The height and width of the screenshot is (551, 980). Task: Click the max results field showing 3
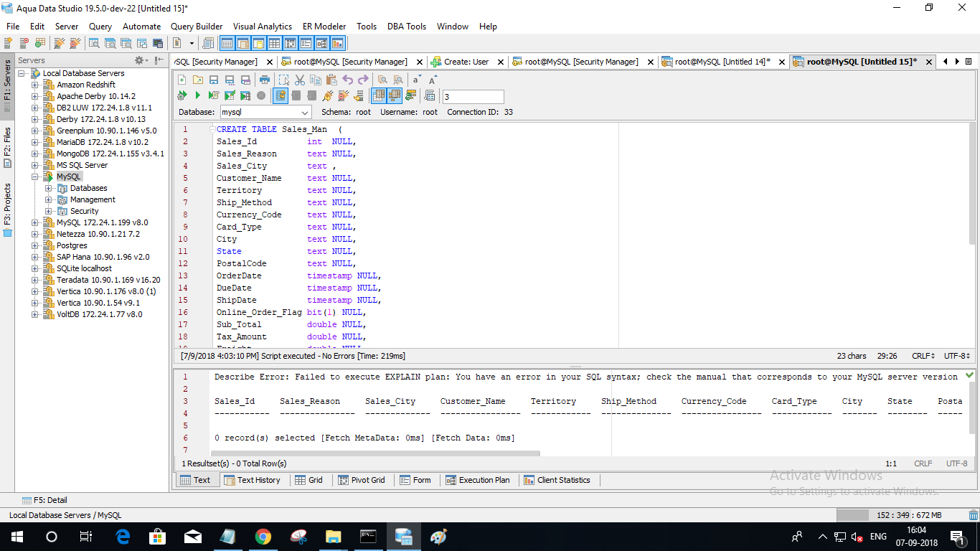(473, 96)
